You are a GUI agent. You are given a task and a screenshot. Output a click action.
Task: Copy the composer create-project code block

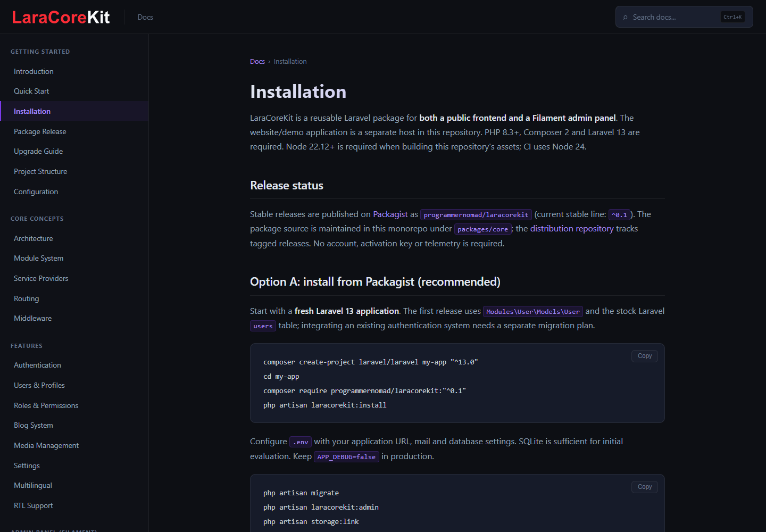[x=645, y=356]
